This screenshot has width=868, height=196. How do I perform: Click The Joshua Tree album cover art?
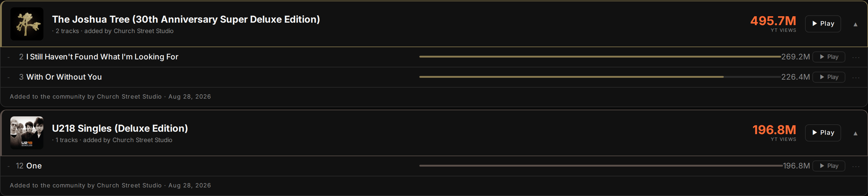pos(27,24)
